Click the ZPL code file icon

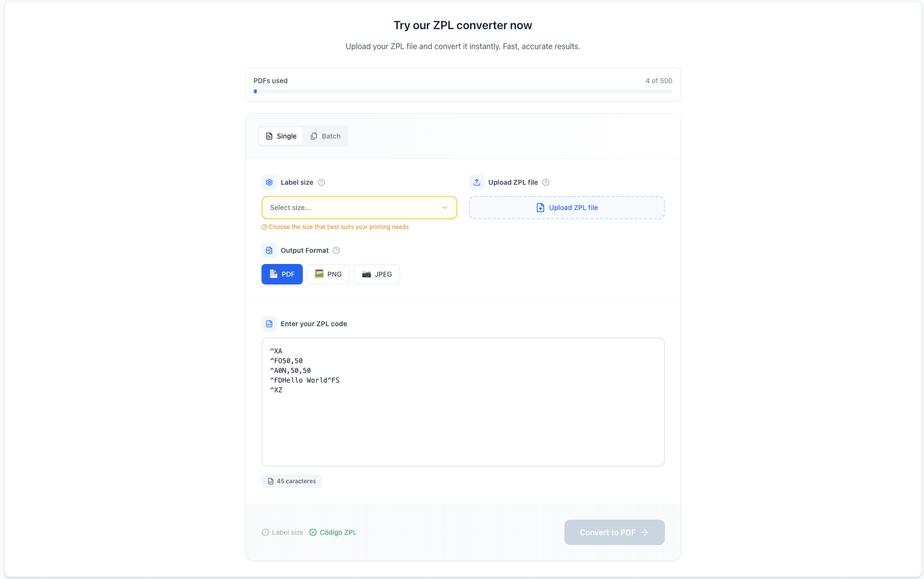pyautogui.click(x=269, y=324)
